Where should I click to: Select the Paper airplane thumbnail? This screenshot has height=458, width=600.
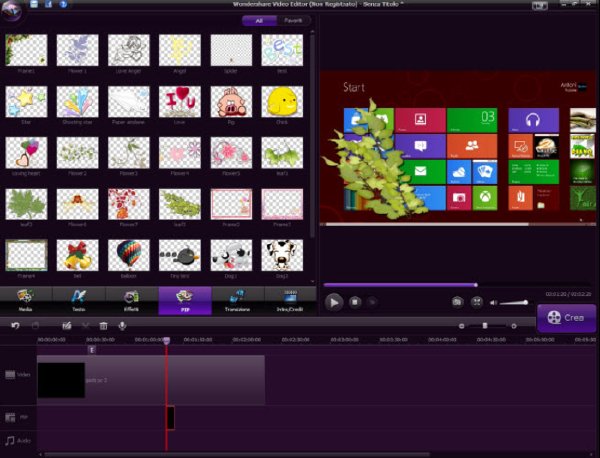129,101
